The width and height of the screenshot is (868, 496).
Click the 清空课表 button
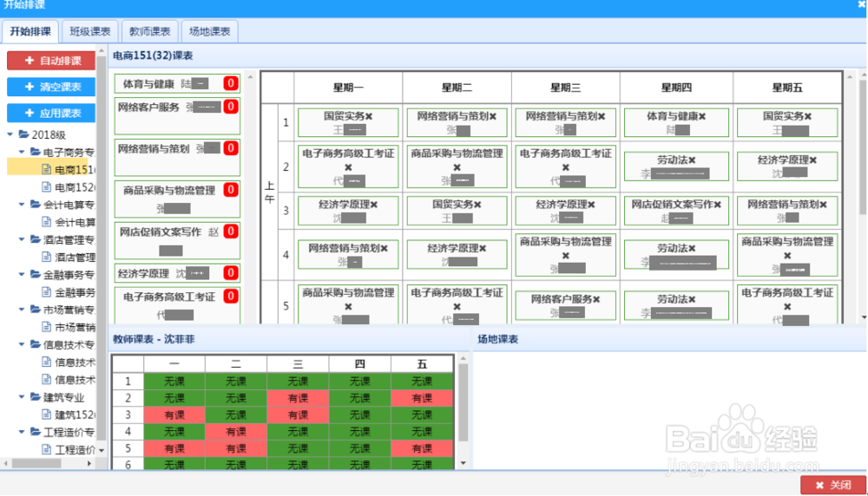coord(51,87)
